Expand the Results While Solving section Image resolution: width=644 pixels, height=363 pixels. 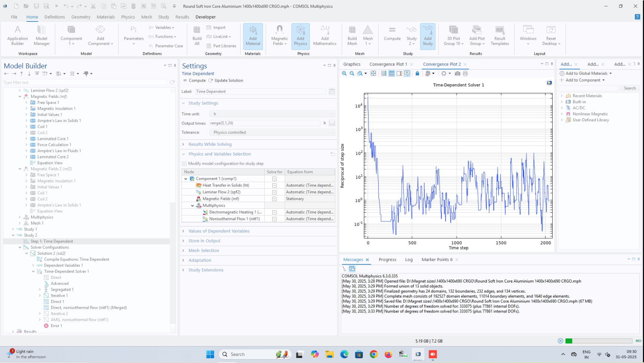tap(210, 144)
